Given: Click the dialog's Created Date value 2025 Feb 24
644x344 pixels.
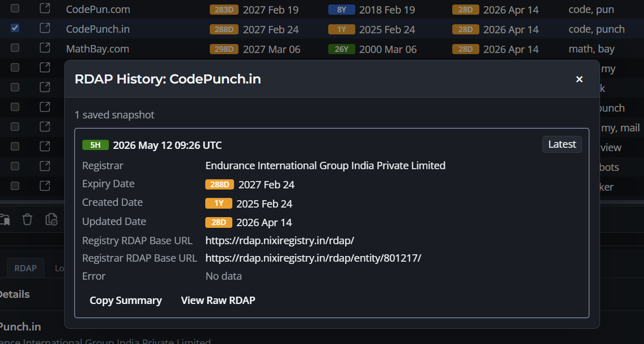Looking at the screenshot, I should pos(264,204).
